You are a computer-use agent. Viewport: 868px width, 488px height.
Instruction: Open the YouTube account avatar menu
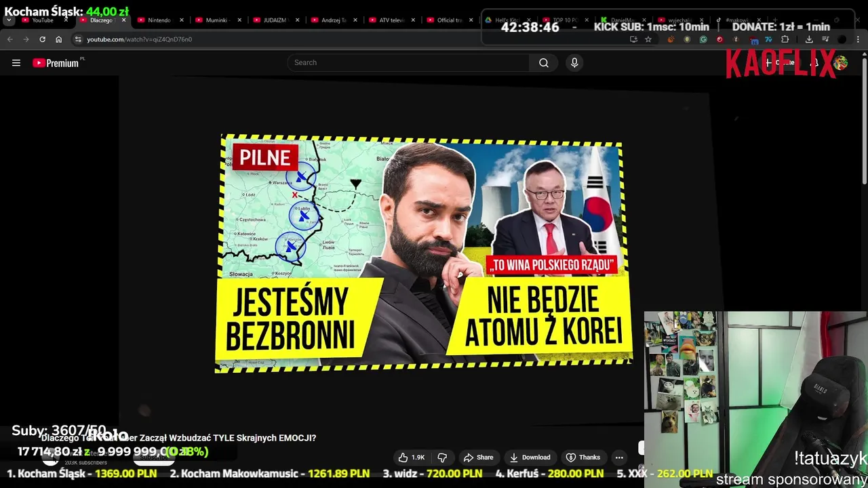841,63
